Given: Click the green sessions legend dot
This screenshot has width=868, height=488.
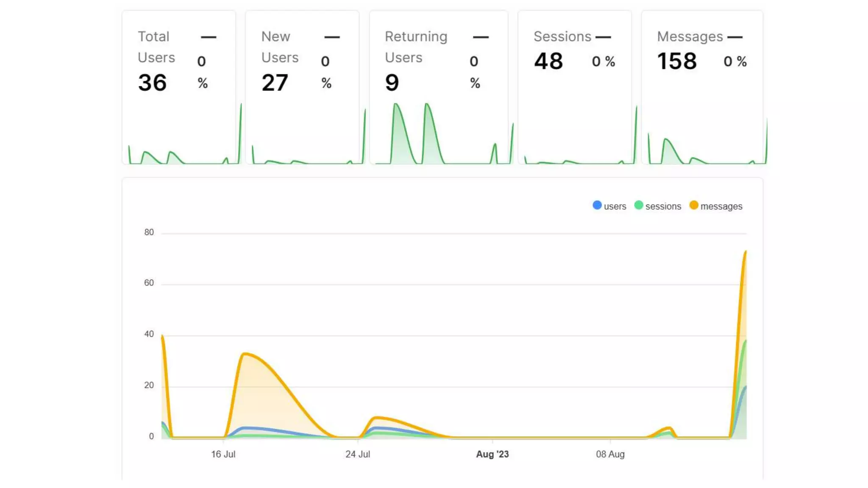Looking at the screenshot, I should (639, 205).
